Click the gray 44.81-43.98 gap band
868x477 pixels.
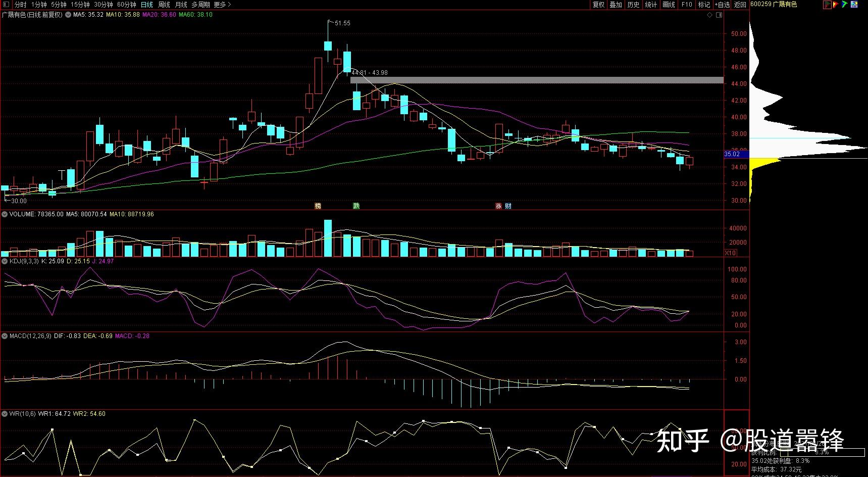coord(537,80)
